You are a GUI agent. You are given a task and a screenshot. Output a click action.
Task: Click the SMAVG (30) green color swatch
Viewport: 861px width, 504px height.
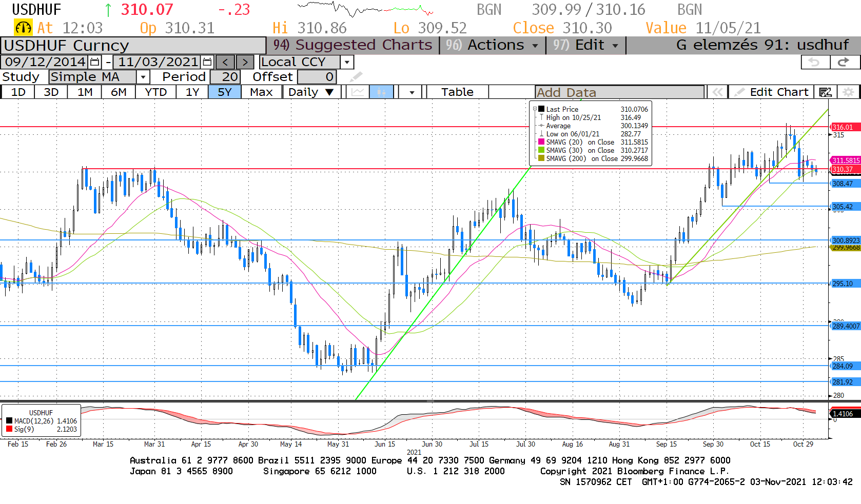(541, 150)
